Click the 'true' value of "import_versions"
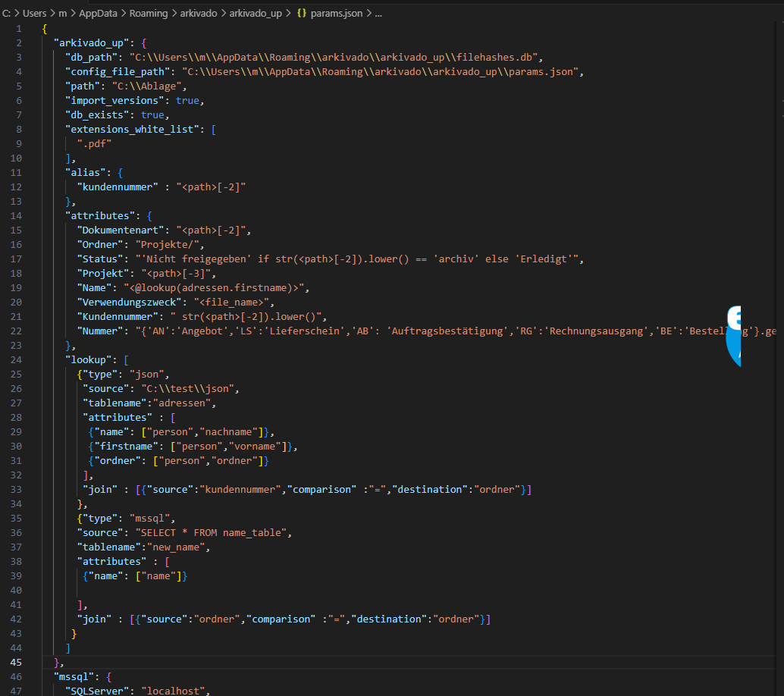Viewport: 784px width, 696px height. tap(187, 101)
